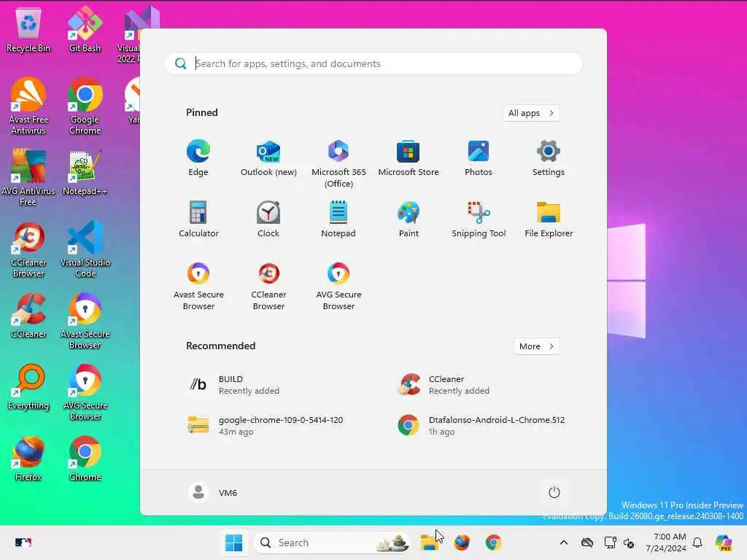Screen dimensions: 747x560
Task: Click the taskbar Search box
Action: [x=332, y=542]
